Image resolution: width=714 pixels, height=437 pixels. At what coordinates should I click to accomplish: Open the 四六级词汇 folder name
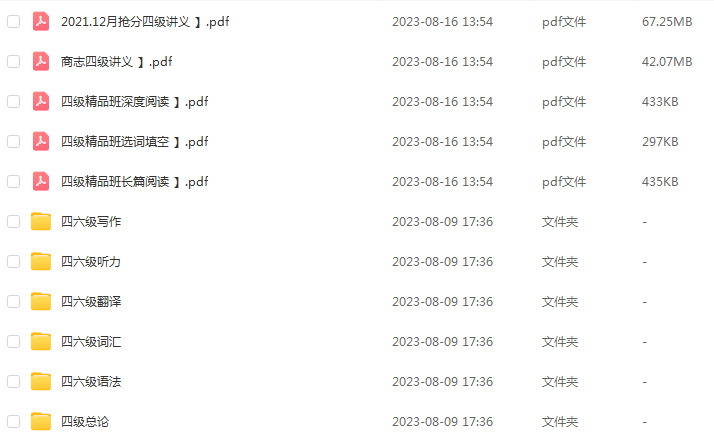pos(91,342)
